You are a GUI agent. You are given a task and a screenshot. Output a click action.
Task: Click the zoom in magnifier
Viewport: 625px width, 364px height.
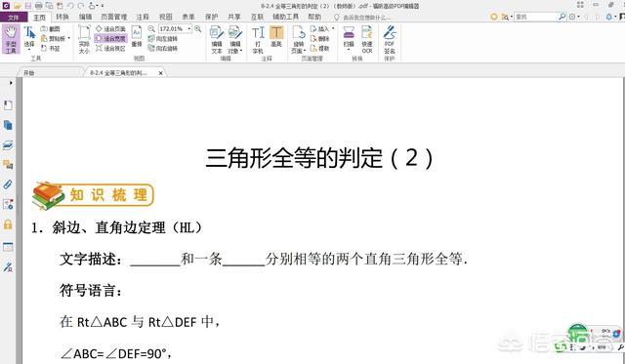(197, 28)
